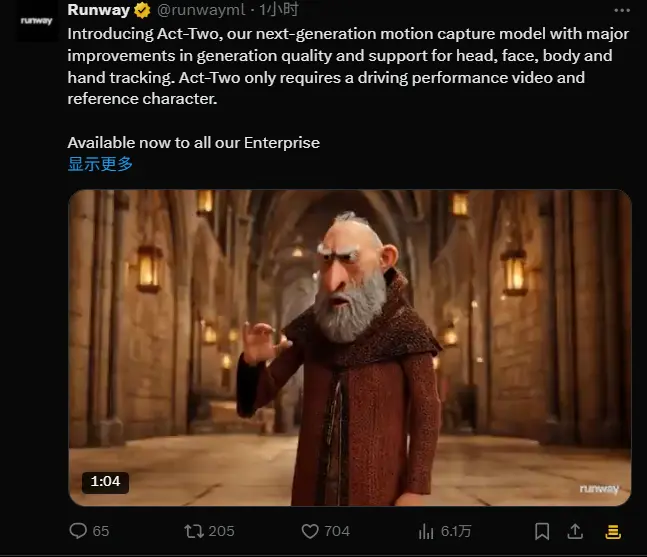
Task: Click the reply speech bubble icon
Action: point(78,531)
